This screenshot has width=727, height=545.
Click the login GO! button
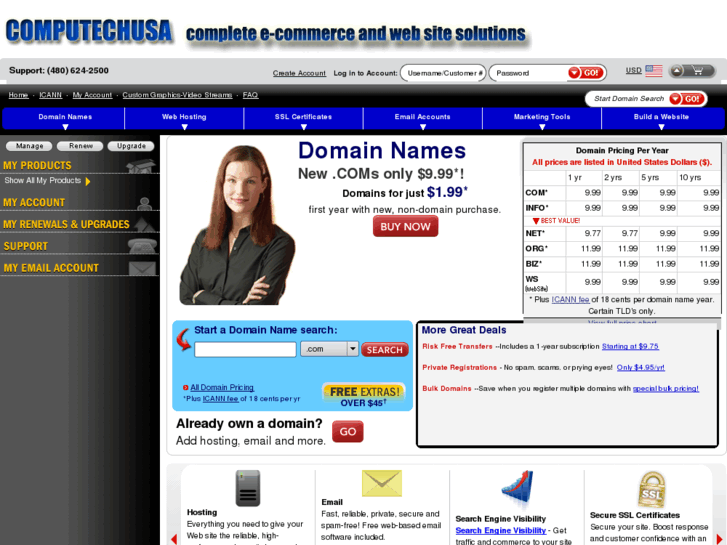coord(586,73)
